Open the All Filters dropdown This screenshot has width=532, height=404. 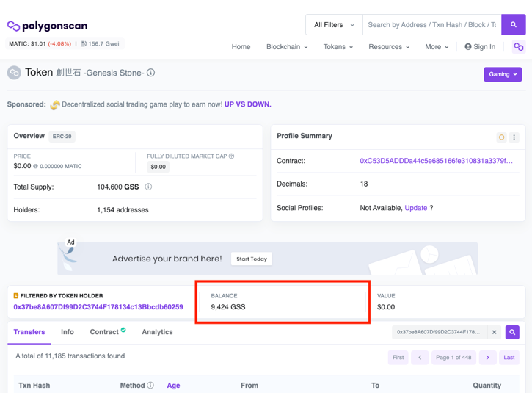tap(334, 24)
